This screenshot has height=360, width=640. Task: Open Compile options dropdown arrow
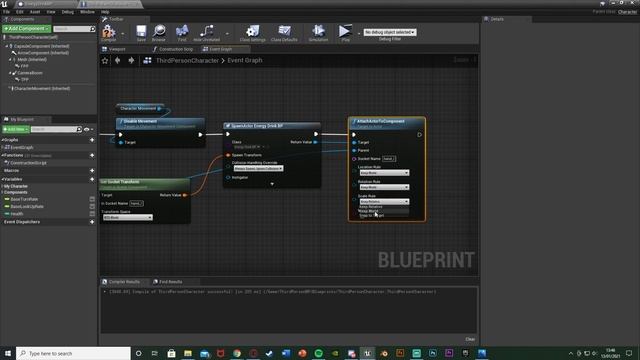pyautogui.click(x=123, y=33)
